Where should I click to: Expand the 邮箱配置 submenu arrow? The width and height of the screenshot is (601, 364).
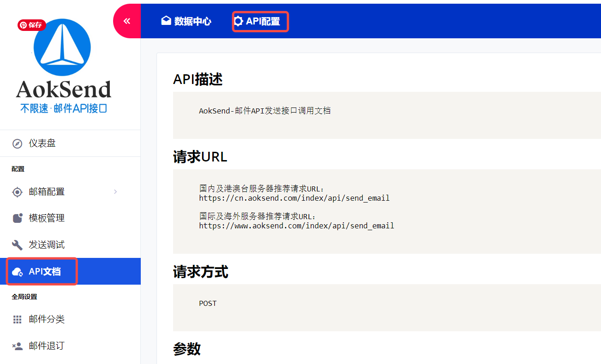[x=115, y=192]
